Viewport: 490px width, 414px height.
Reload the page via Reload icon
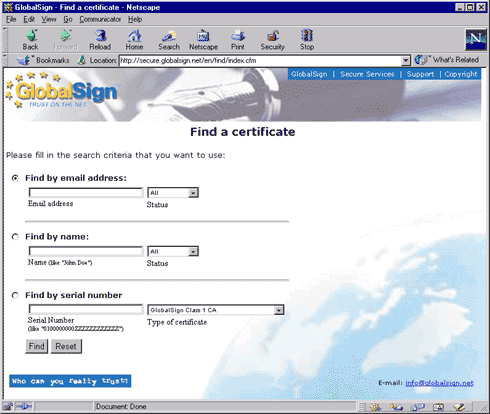coord(100,40)
